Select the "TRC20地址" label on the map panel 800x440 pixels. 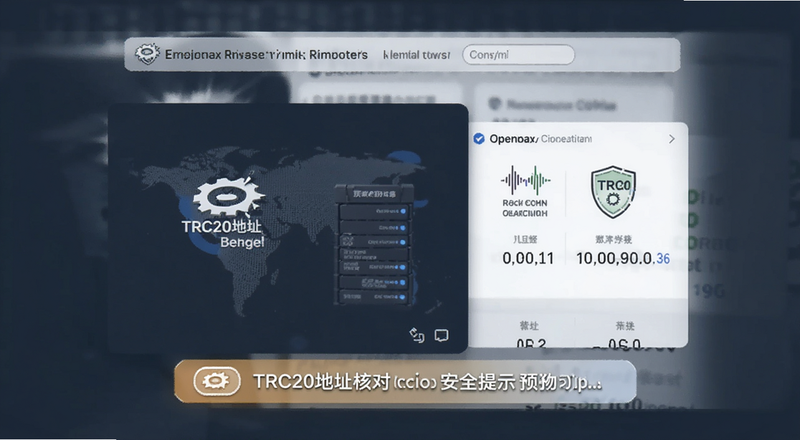pos(221,227)
